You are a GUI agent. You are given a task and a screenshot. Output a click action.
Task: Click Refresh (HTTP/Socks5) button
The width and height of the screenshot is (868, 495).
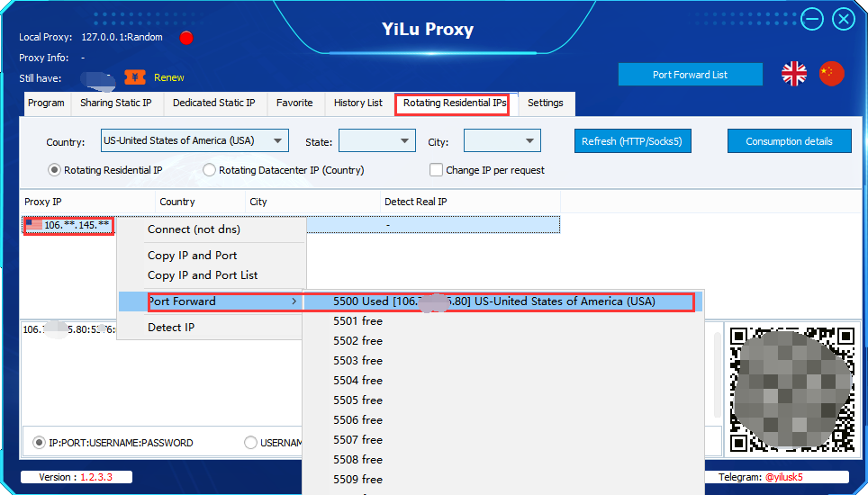click(x=632, y=141)
